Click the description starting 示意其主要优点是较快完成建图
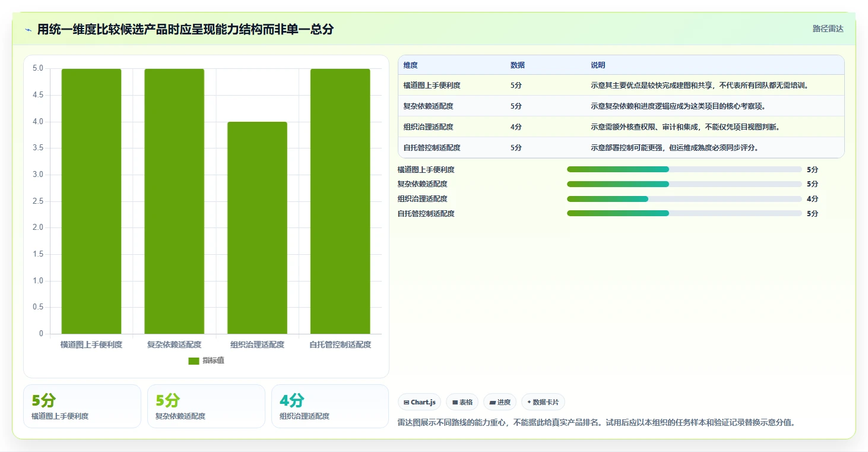The height and width of the screenshot is (452, 868). [x=700, y=86]
